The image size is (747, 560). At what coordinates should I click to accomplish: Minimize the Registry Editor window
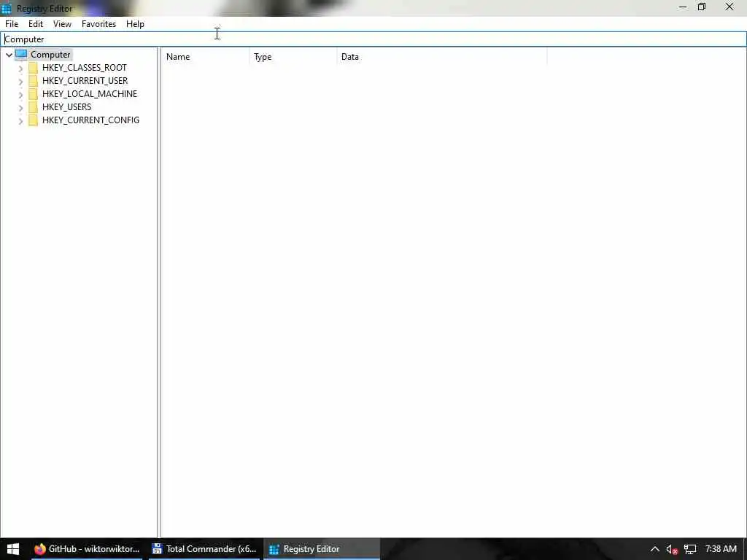[x=683, y=7]
